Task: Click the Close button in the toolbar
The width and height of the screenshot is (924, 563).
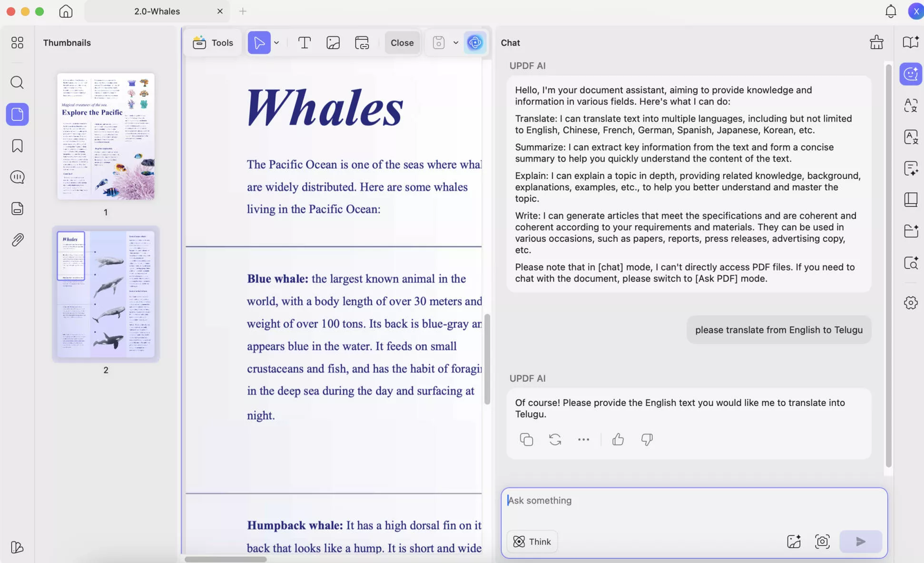Action: click(402, 42)
